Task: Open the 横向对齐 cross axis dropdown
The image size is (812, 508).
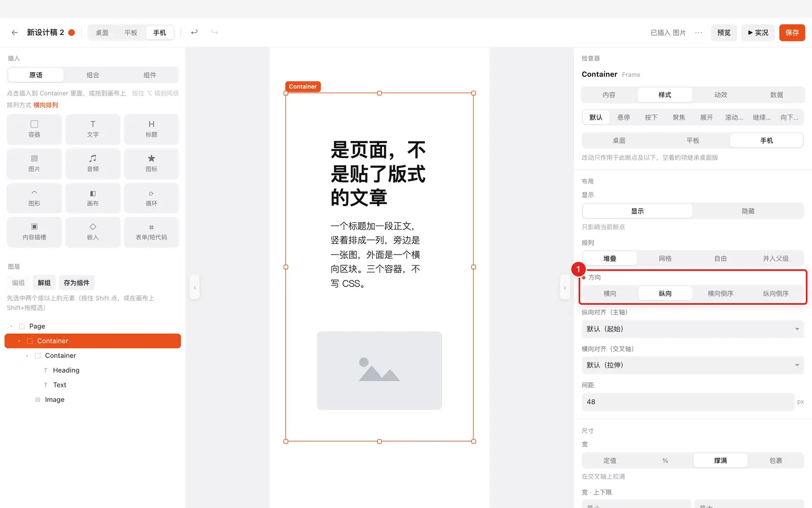Action: pos(693,365)
